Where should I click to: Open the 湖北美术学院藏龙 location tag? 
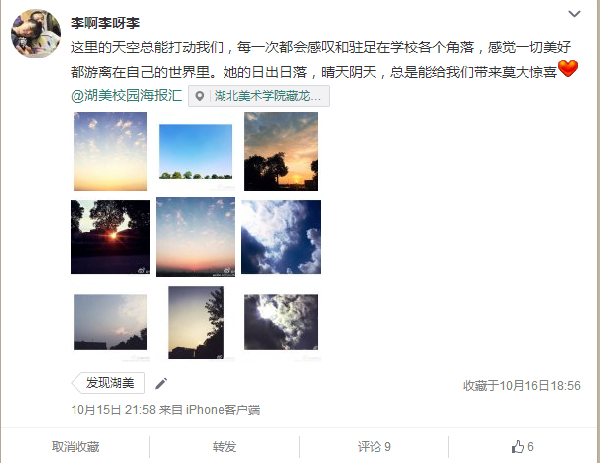coord(259,96)
